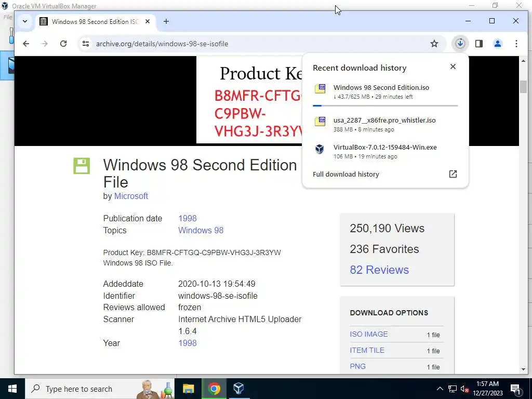The width and height of the screenshot is (532, 399).
Task: Open the Microsoft author link
Action: 131,196
